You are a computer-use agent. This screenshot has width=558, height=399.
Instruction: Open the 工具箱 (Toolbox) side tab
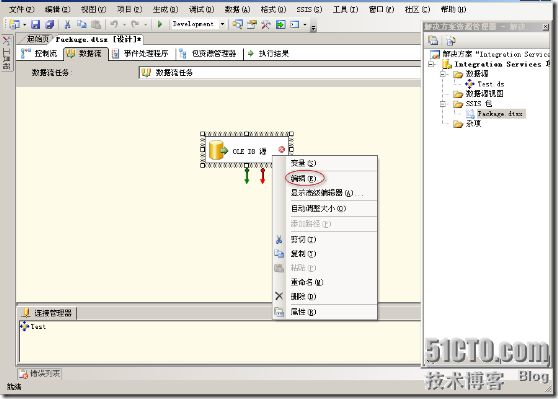(x=6, y=53)
